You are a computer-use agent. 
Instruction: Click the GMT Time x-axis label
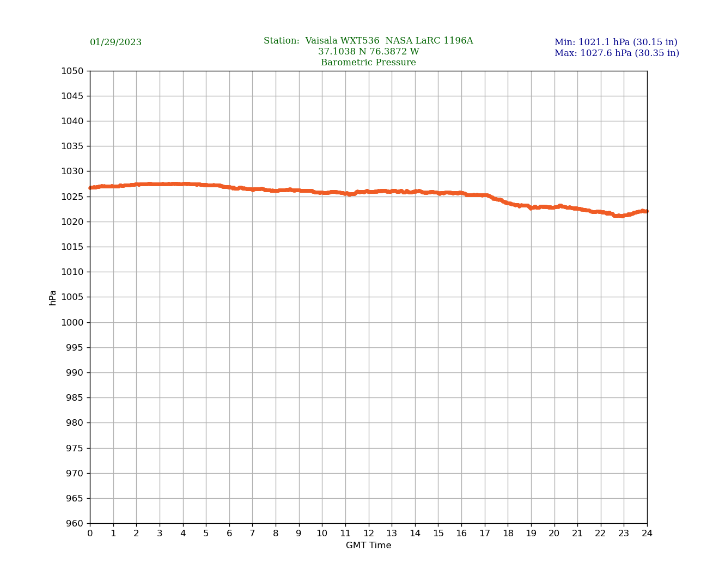pyautogui.click(x=368, y=546)
